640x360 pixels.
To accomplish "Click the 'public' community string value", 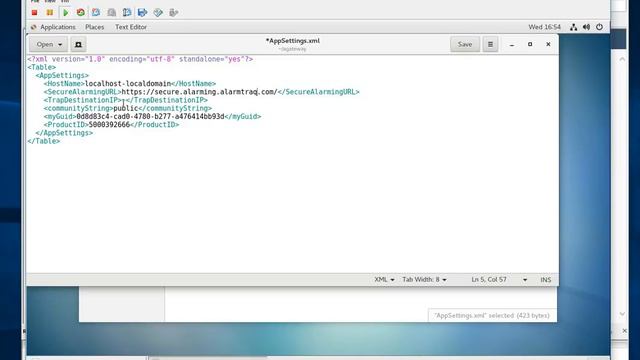I will coord(126,108).
